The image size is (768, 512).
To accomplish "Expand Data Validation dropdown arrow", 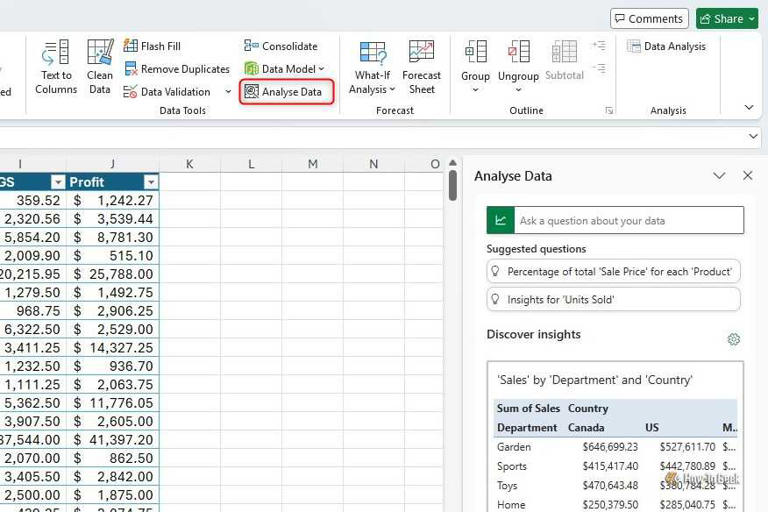I will point(228,92).
